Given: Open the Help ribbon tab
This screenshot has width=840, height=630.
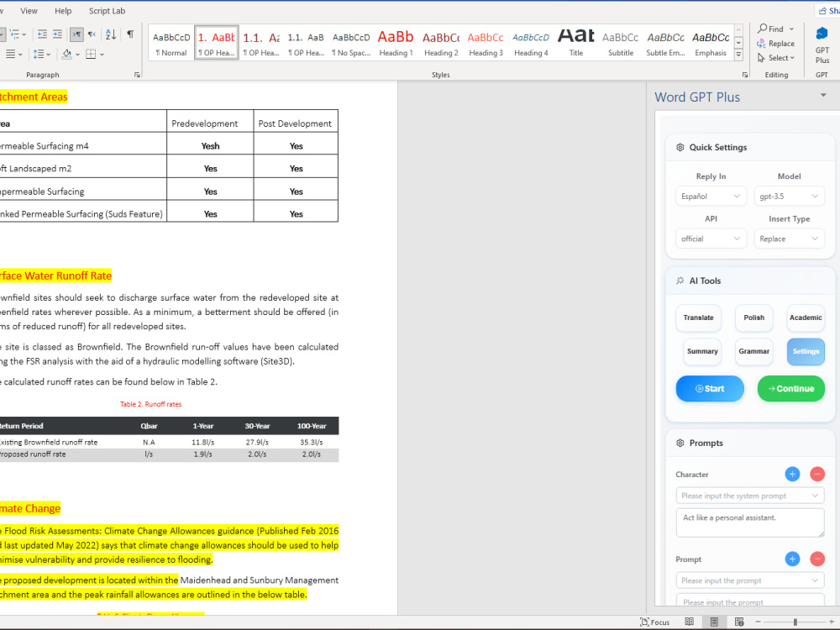Looking at the screenshot, I should pos(63,11).
